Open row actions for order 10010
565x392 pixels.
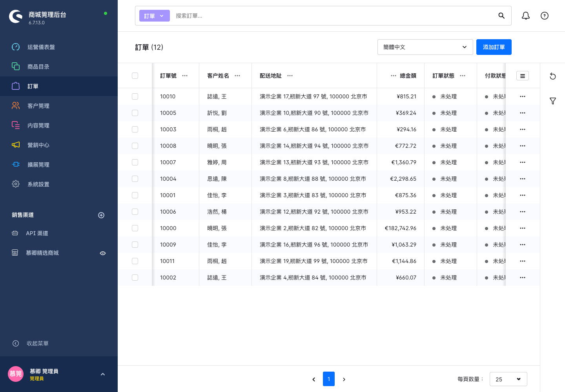point(523,96)
